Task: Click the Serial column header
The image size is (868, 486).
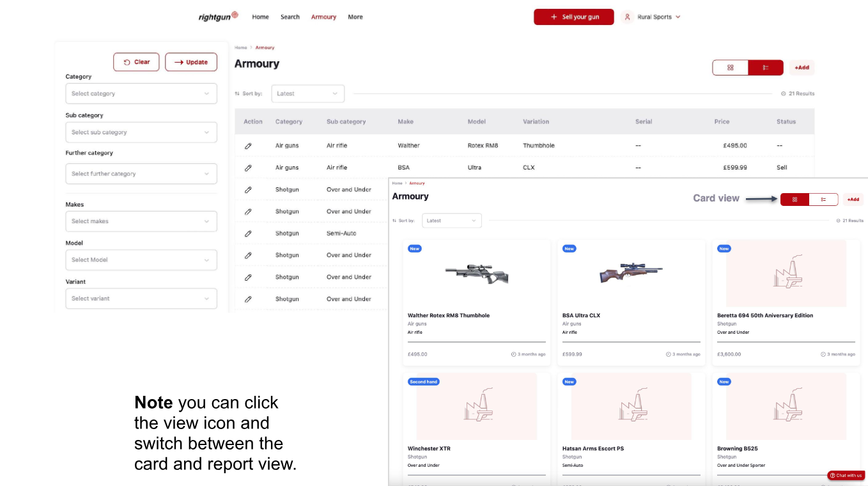Action: pyautogui.click(x=644, y=121)
